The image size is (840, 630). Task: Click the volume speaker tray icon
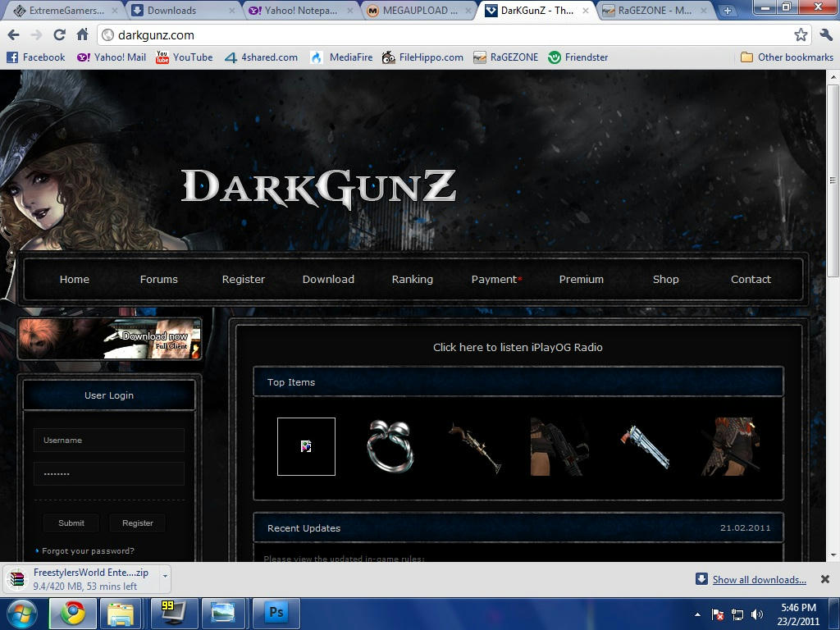pyautogui.click(x=756, y=614)
